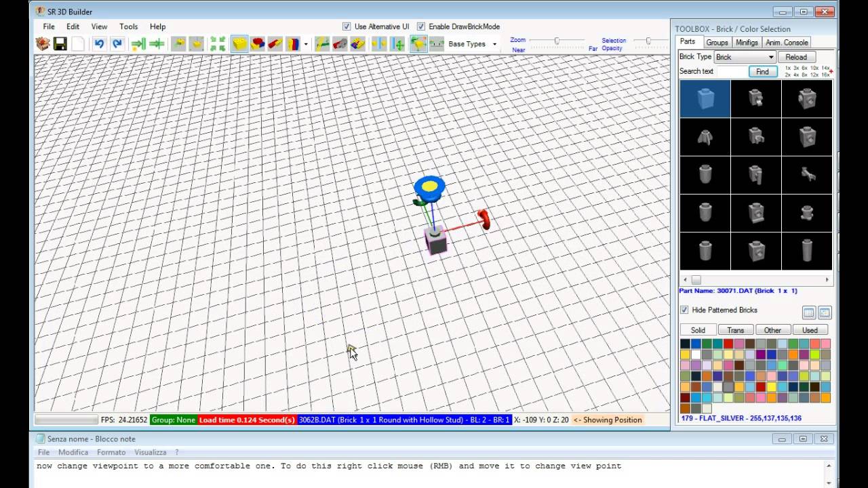Show Trans colors

(x=735, y=330)
